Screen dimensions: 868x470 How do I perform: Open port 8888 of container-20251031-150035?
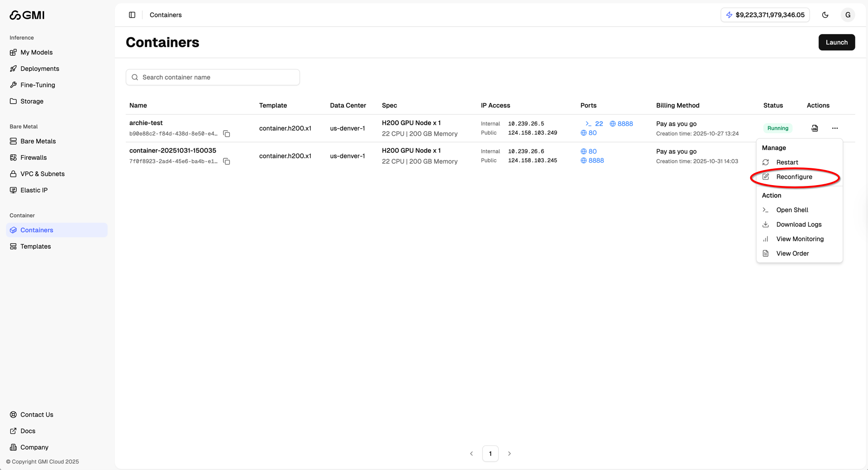(x=592, y=161)
